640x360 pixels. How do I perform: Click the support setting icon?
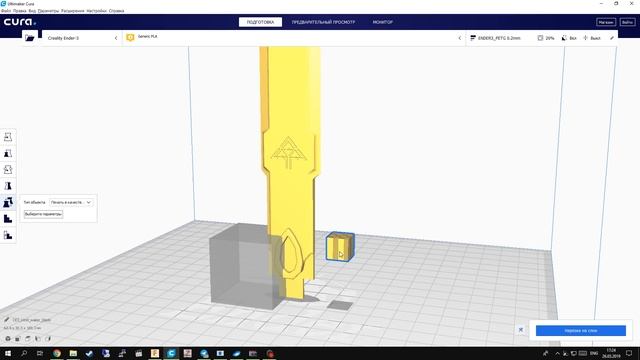(x=564, y=38)
